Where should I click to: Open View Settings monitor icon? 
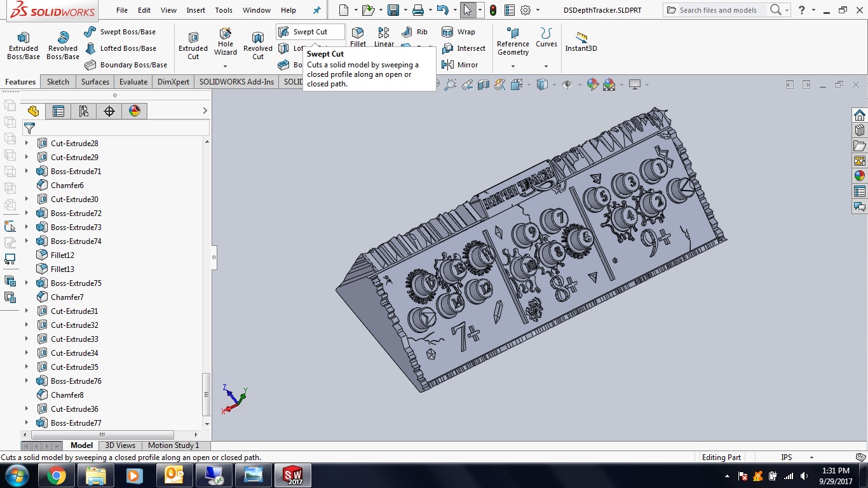click(634, 85)
